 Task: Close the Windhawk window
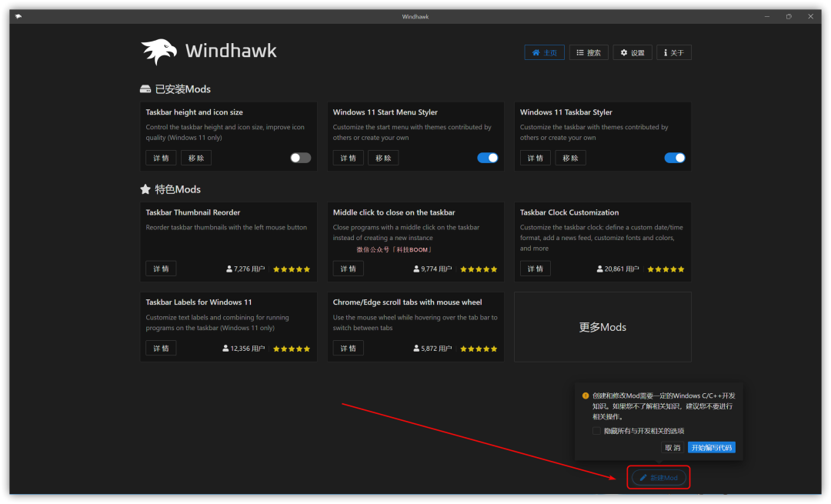(x=810, y=16)
